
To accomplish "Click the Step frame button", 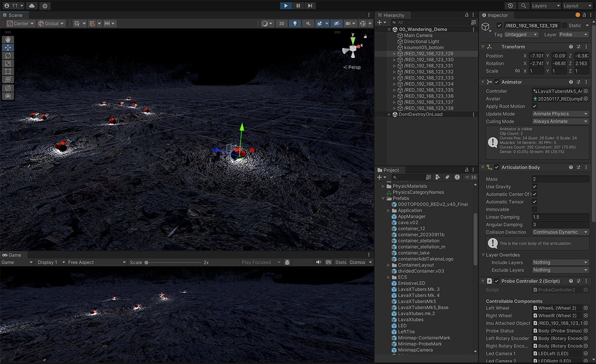I will pos(310,5).
